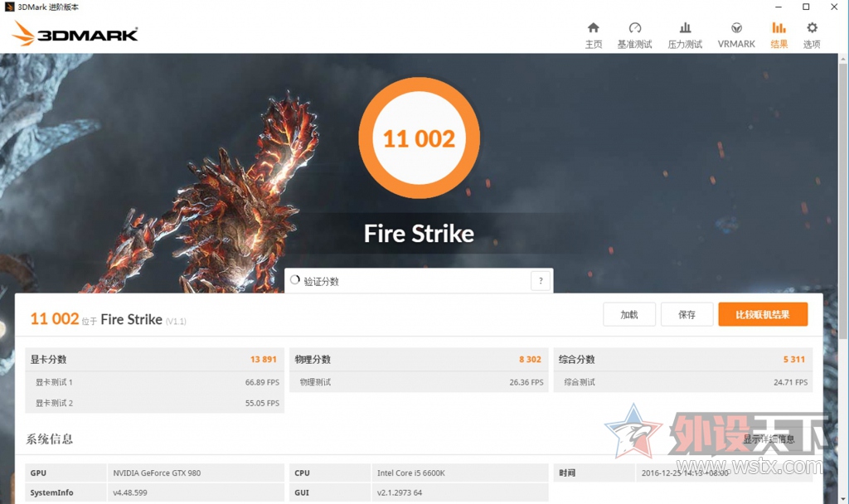
Task: Click the SystemInfo label cell
Action: (x=65, y=492)
